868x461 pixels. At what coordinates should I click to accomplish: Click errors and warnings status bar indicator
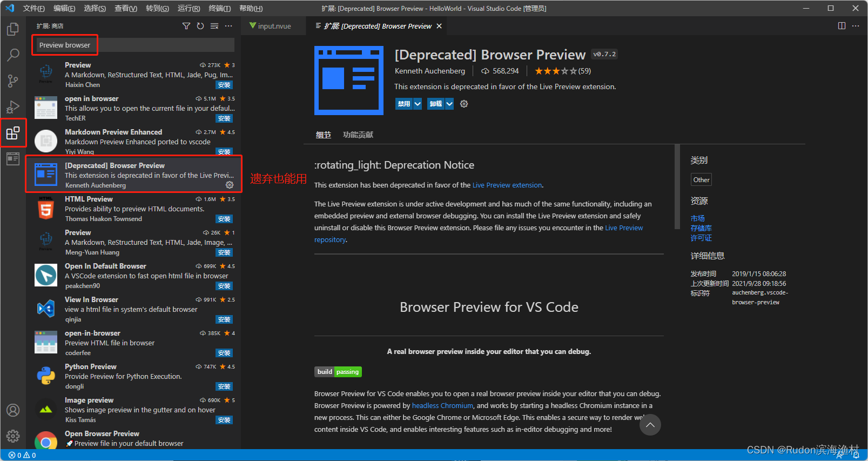(22, 455)
